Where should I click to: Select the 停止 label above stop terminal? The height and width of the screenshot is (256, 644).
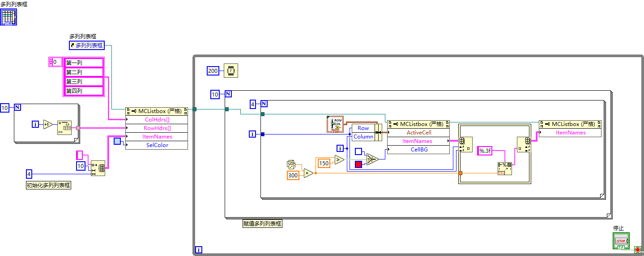point(618,228)
